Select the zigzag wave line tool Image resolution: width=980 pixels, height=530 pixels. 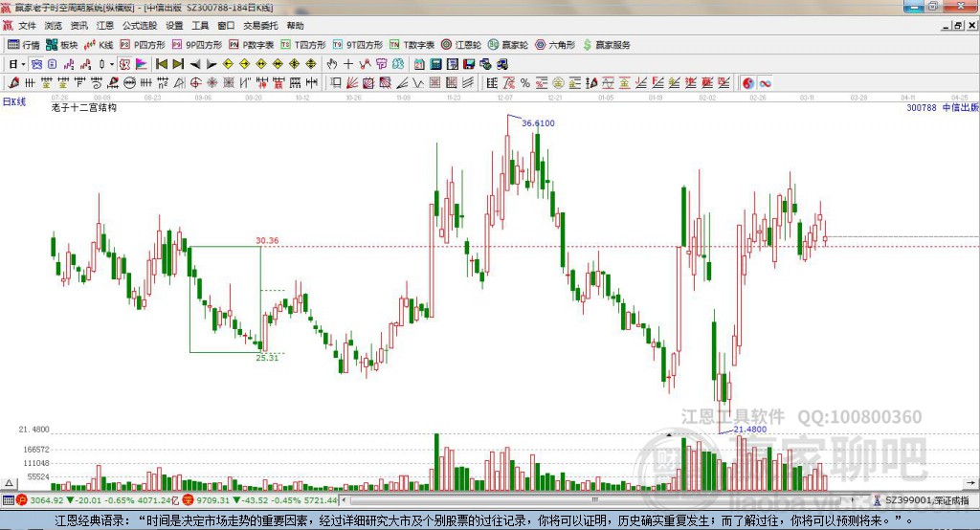point(418,82)
